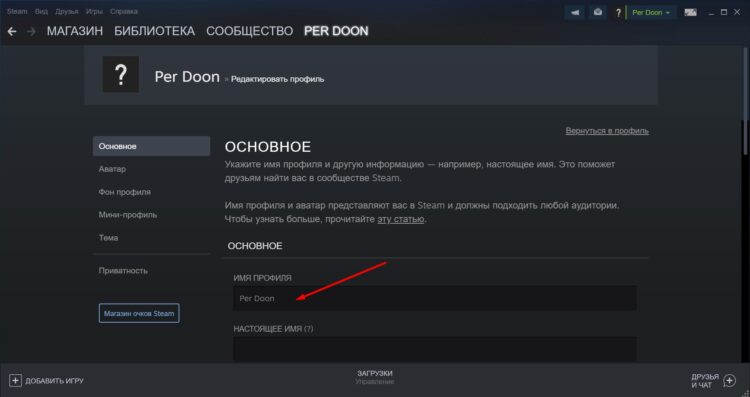Click the Имя профиля input field
Image resolution: width=750 pixels, height=397 pixels.
[435, 298]
